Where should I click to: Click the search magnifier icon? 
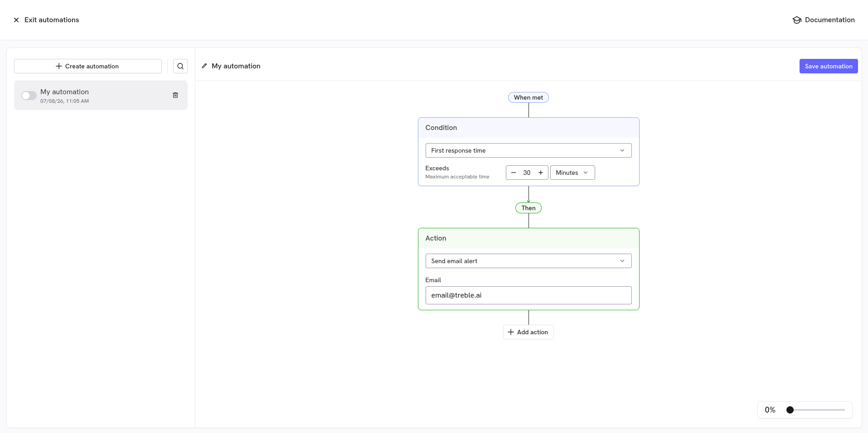(x=180, y=66)
